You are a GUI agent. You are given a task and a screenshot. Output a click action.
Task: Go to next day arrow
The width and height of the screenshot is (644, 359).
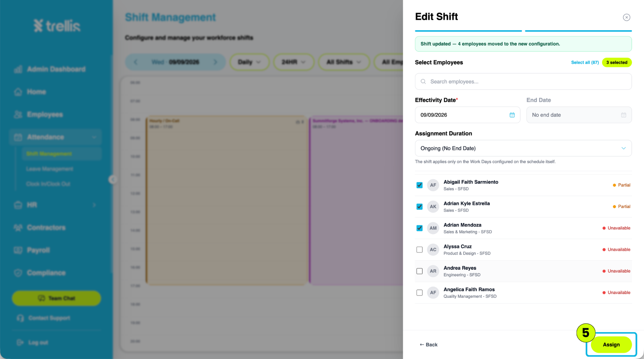pos(215,62)
